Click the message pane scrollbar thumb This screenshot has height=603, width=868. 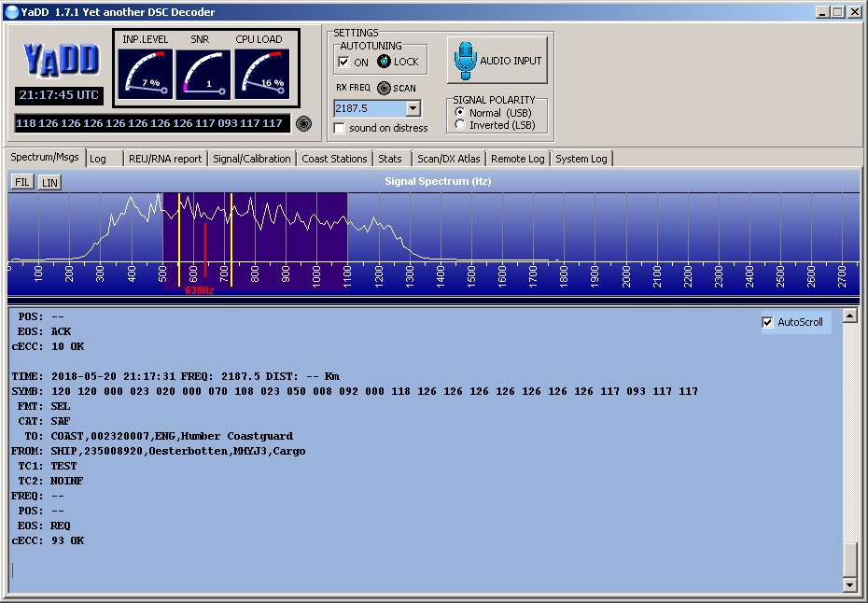850,560
